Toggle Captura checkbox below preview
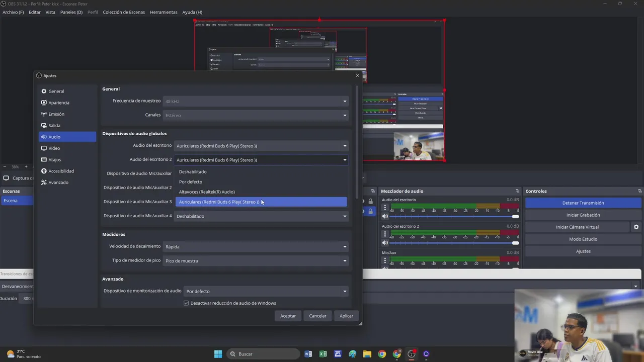644x362 pixels. click(x=6, y=178)
